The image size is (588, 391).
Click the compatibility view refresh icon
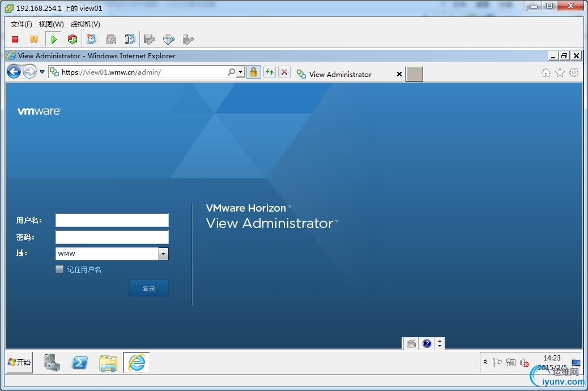click(269, 72)
